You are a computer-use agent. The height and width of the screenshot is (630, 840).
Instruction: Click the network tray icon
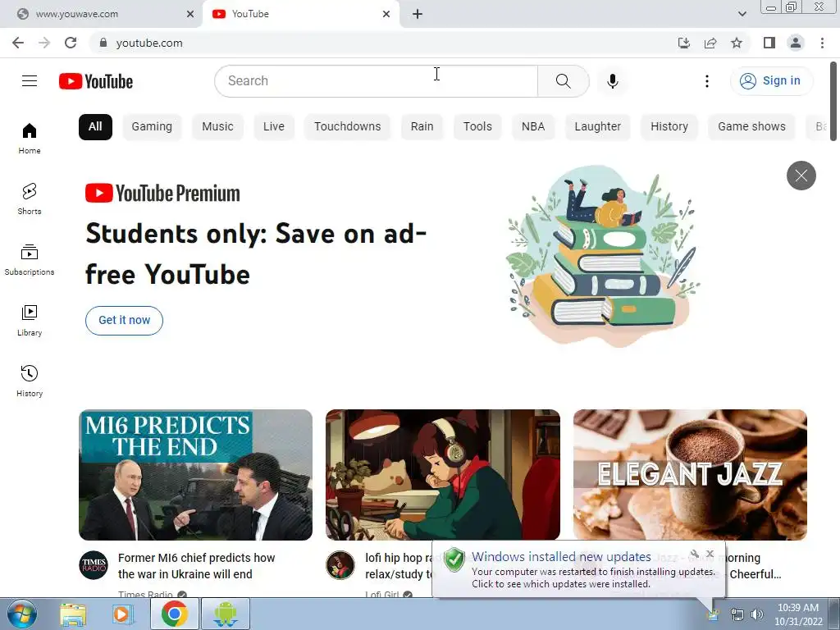point(737,614)
